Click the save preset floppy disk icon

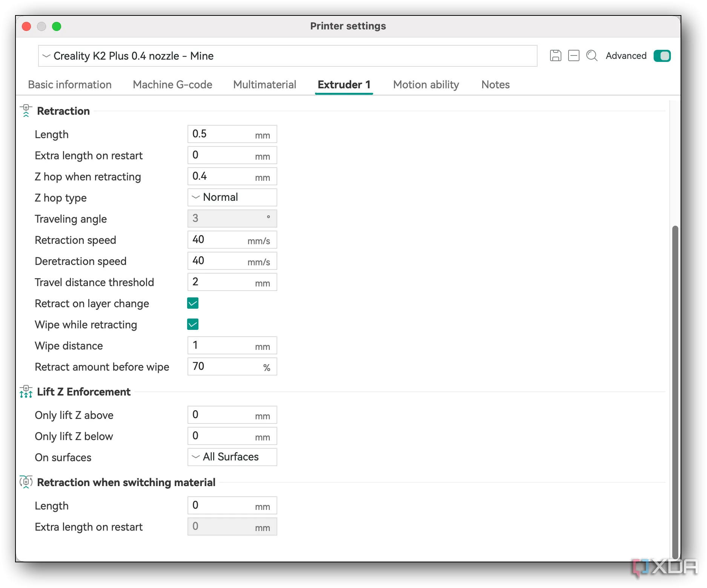(555, 56)
